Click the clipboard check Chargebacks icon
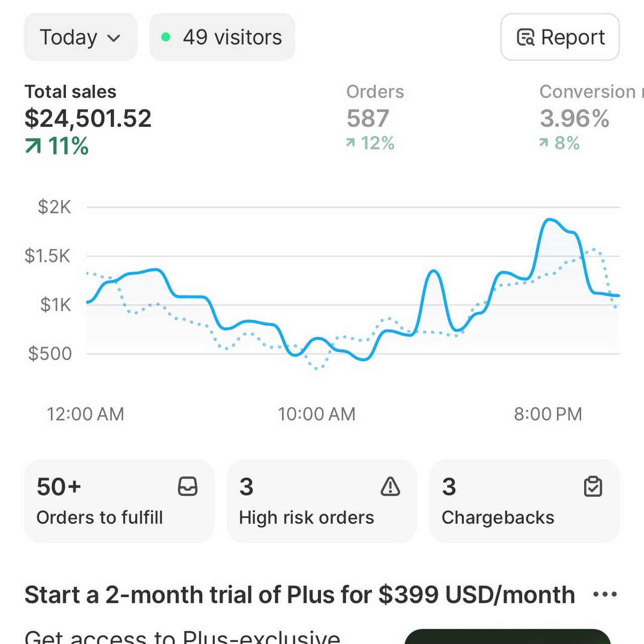Viewport: 644px width, 644px height. [593, 487]
